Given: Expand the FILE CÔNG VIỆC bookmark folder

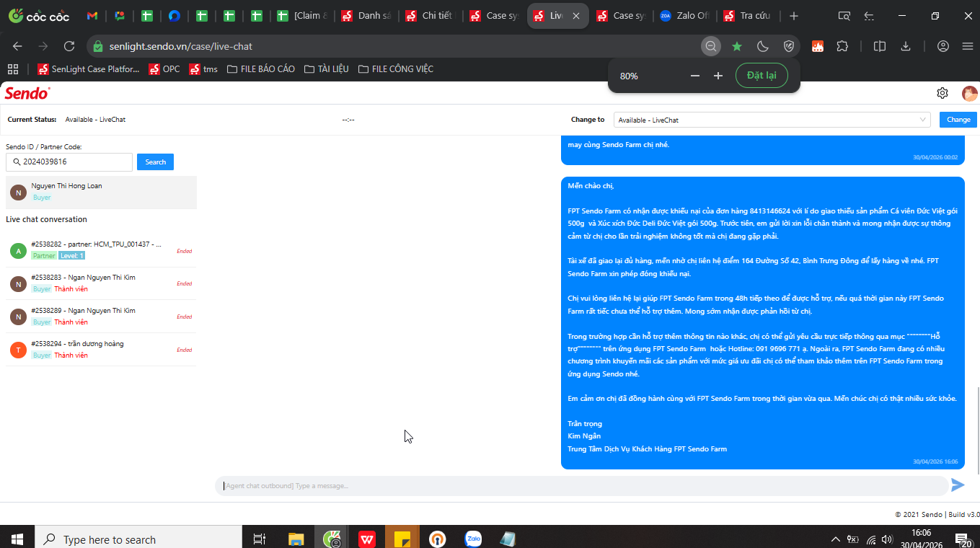Looking at the screenshot, I should 395,69.
